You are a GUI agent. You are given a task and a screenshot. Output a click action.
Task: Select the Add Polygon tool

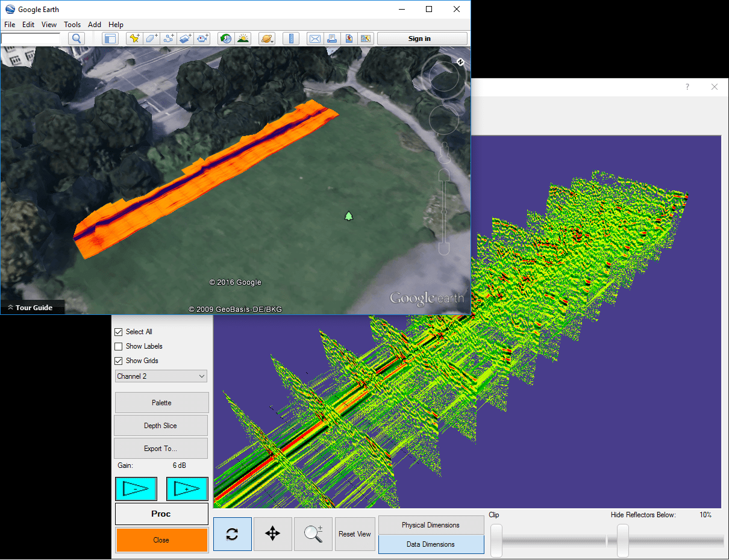[151, 38]
